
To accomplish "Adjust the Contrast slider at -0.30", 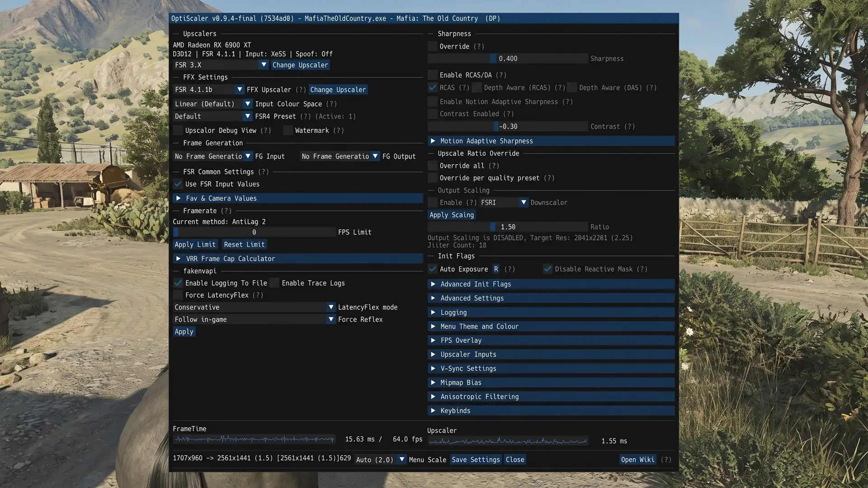I will (508, 127).
